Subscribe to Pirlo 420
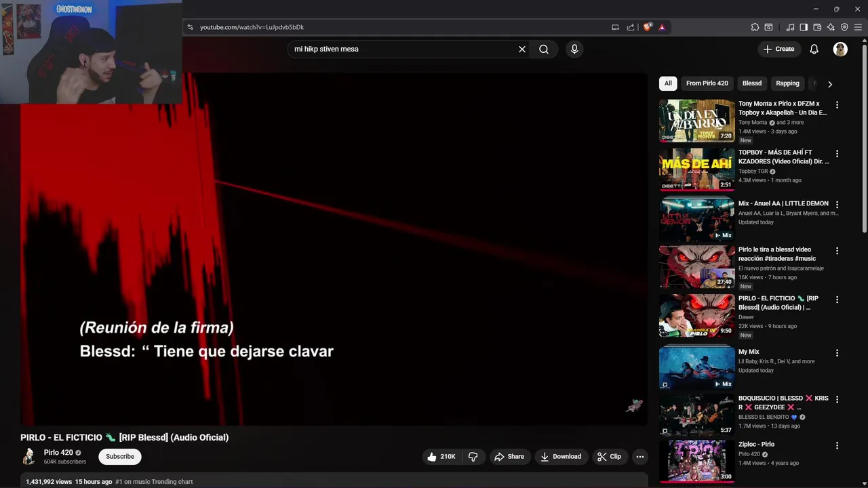868x488 pixels. coord(120,456)
